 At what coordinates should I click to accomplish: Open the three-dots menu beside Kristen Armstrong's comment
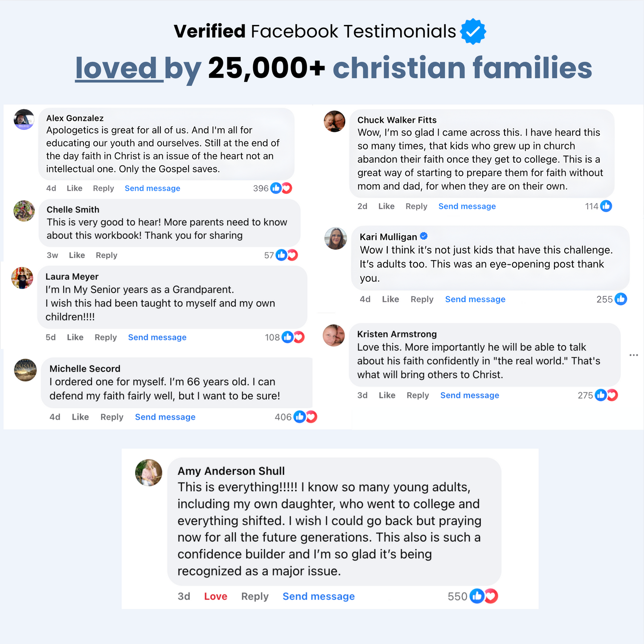pyautogui.click(x=634, y=355)
